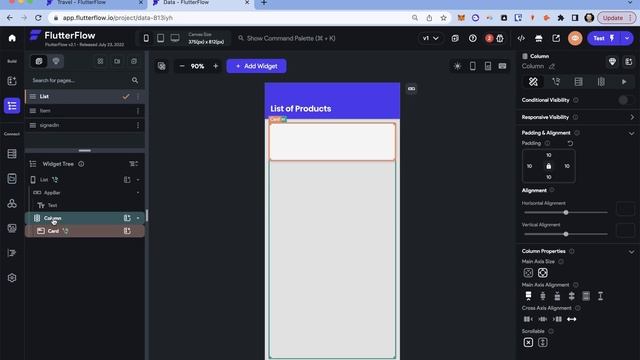Open version v1 dropdown

[x=430, y=38]
